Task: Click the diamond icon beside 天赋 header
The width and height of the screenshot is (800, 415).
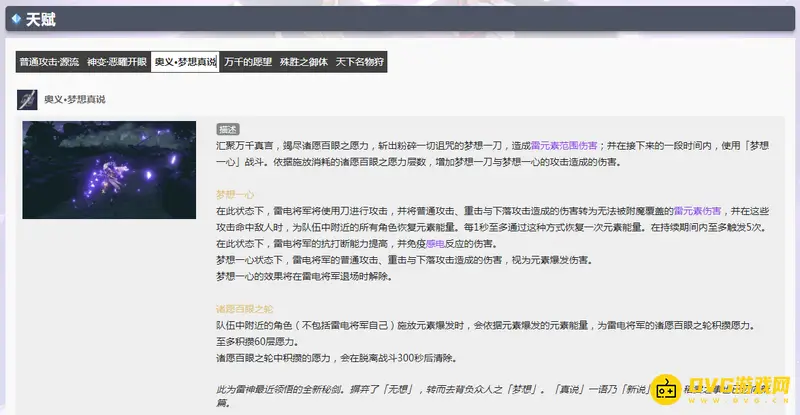Action: click(x=15, y=19)
